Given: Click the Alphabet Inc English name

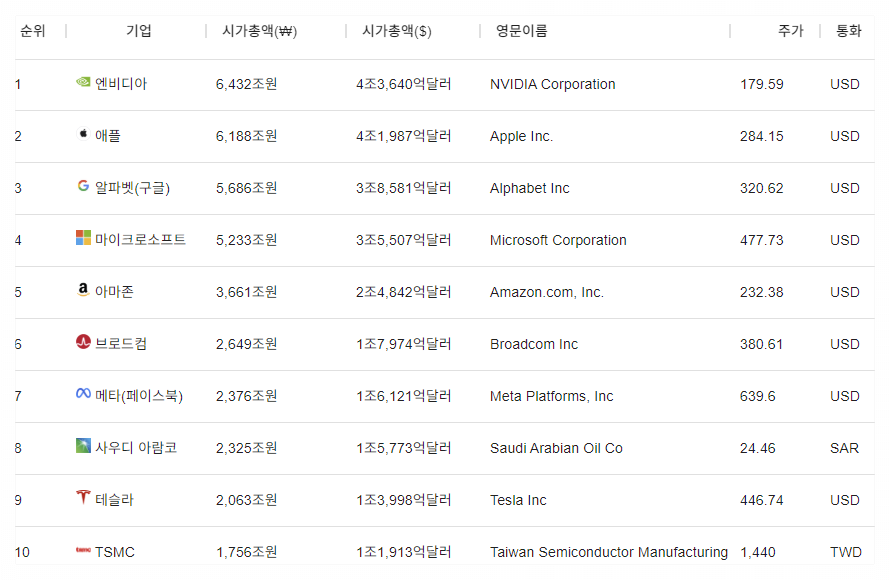Looking at the screenshot, I should [x=530, y=188].
